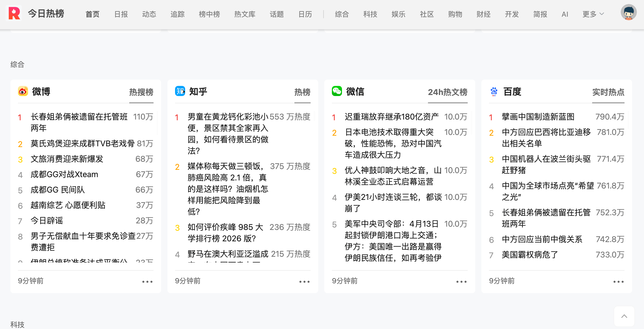Select the 热搜榜 tab on Weibo card

coord(141,92)
